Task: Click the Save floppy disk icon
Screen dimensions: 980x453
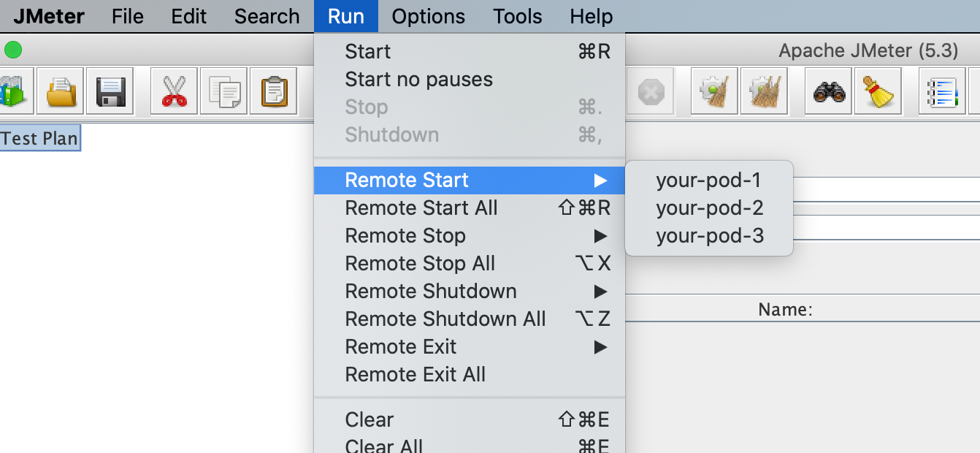Action: (110, 91)
